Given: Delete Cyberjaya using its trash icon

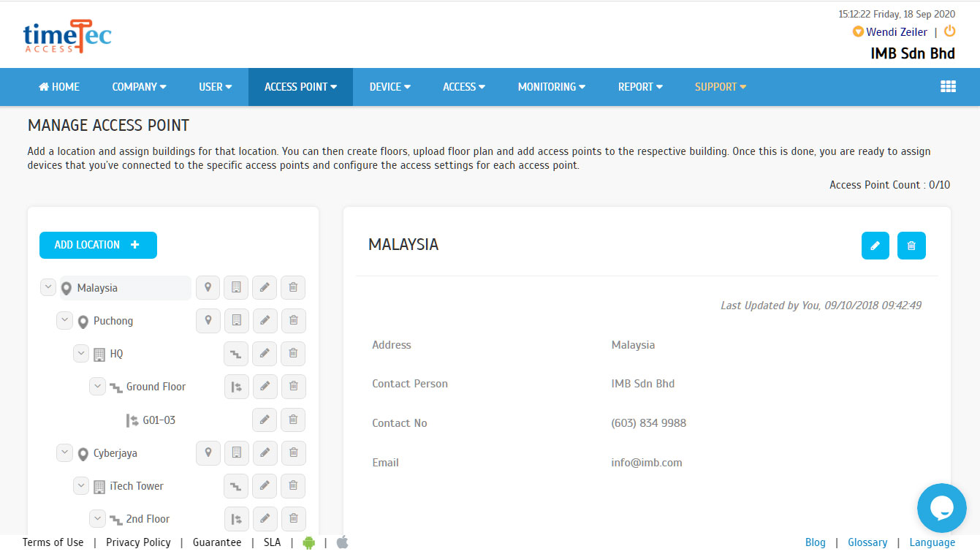Looking at the screenshot, I should tap(293, 453).
